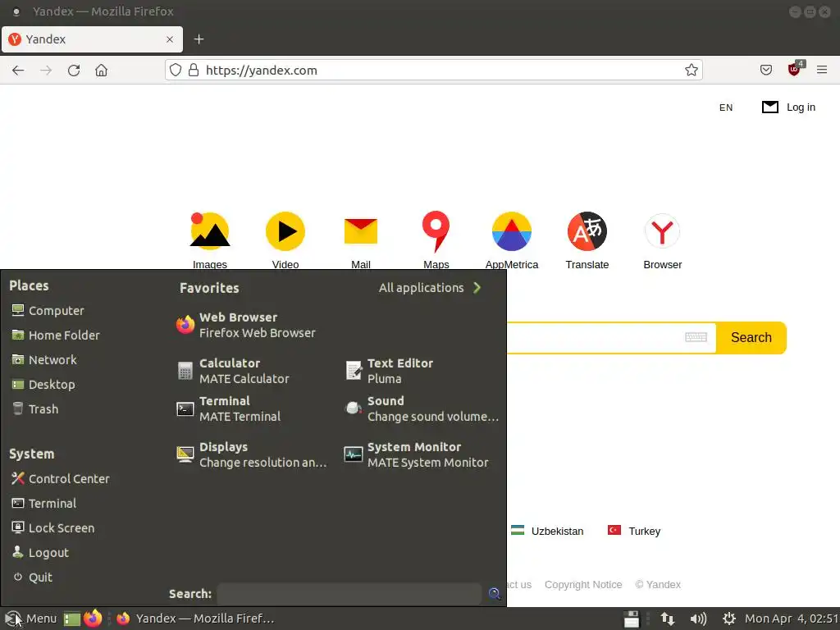Screen dimensions: 840x630
Task: Click the yellow Search button
Action: [x=751, y=337]
